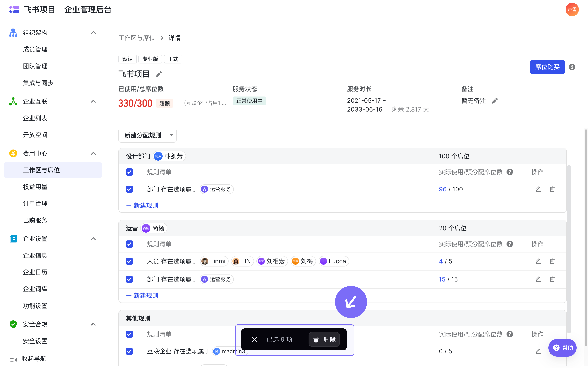Edit the 暂无备注 remark pencil
Image resolution: width=588 pixels, height=368 pixels.
[x=495, y=101]
